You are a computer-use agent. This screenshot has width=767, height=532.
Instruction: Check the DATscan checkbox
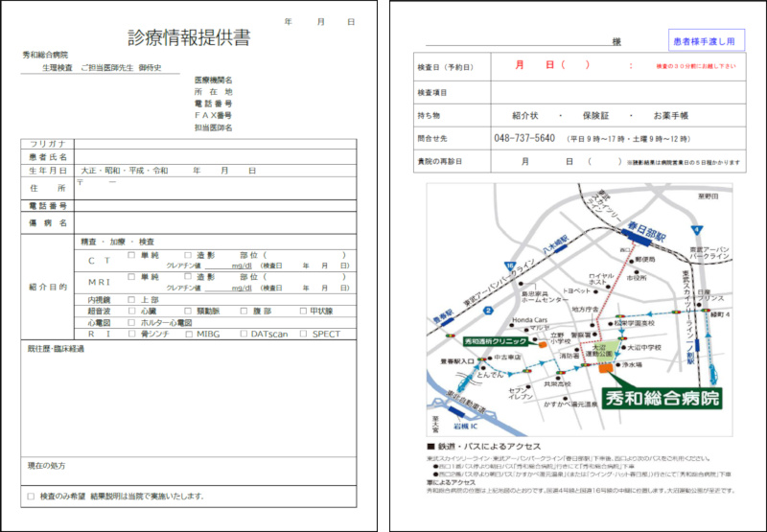[244, 334]
